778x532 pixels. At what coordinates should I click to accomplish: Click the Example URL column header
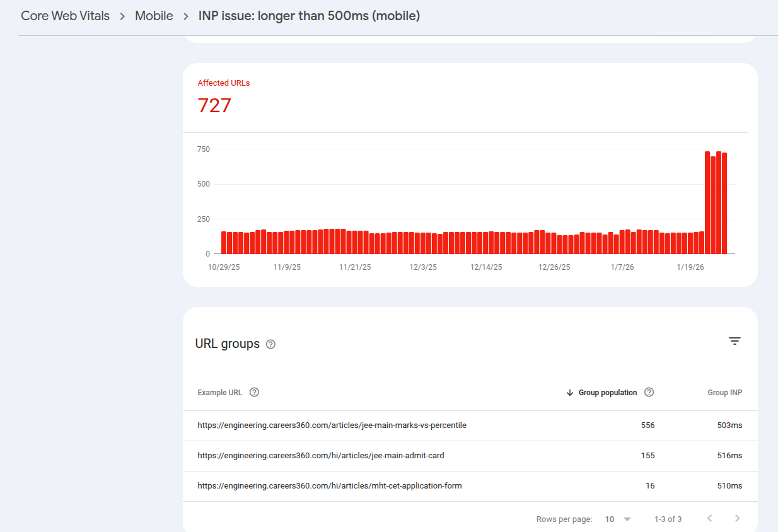219,392
